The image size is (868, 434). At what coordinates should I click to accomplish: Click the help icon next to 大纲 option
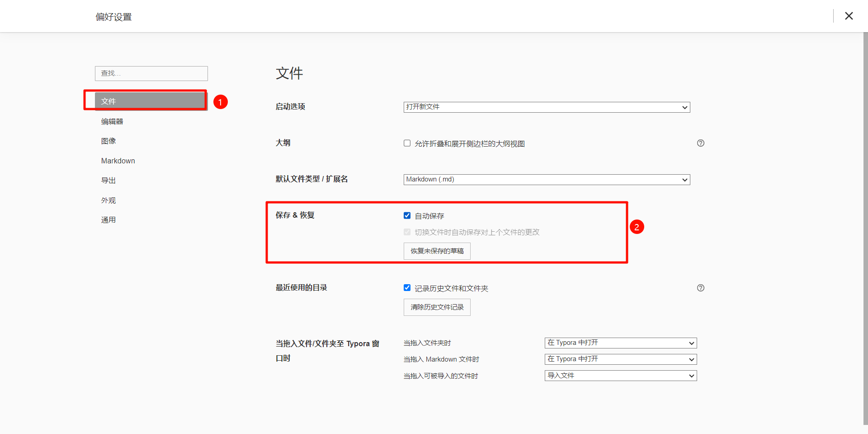tap(700, 143)
